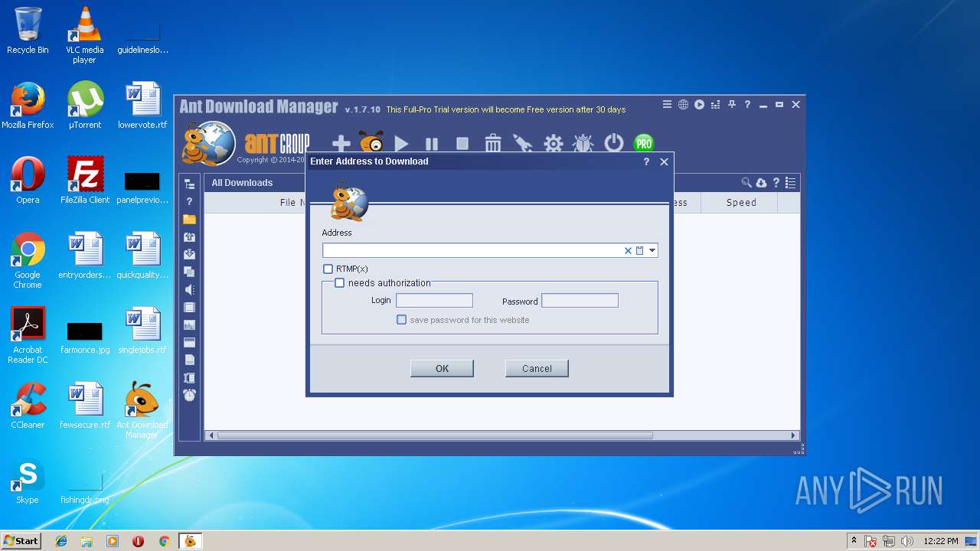Click the list view icon in downloads header

tap(791, 183)
